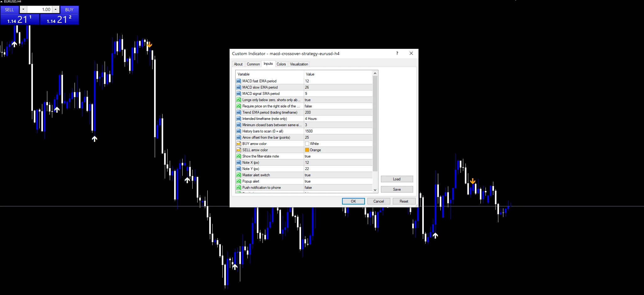Click the SELL price 1.14 21 panel
Screen dimensions: 644x295
click(x=20, y=19)
